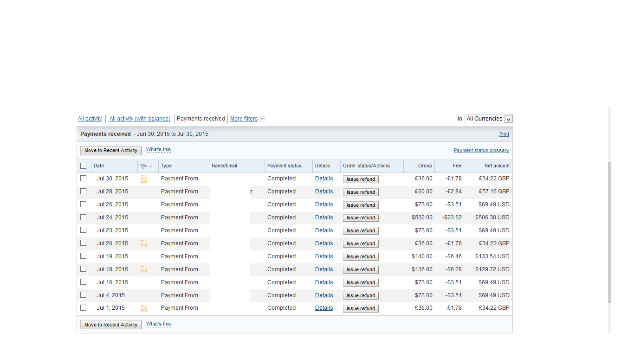Expand the More filters dropdown arrow
This screenshot has height=364, width=634.
click(262, 119)
